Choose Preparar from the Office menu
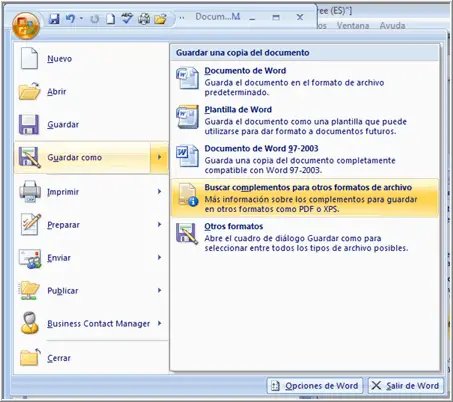The height and width of the screenshot is (402, 453). 63,225
